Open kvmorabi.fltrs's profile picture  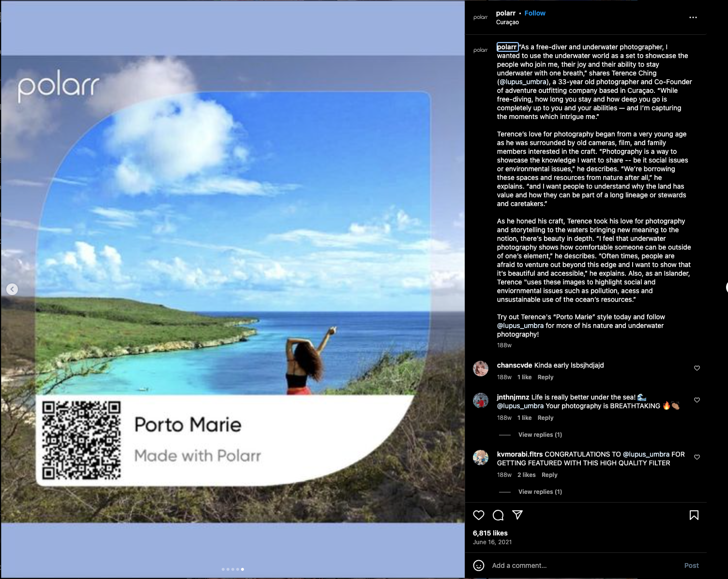click(481, 458)
